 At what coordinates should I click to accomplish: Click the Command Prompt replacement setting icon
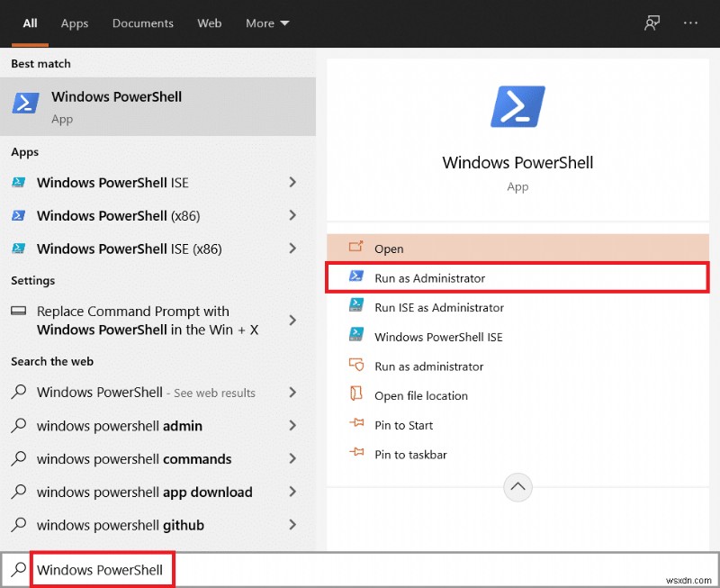[x=19, y=311]
